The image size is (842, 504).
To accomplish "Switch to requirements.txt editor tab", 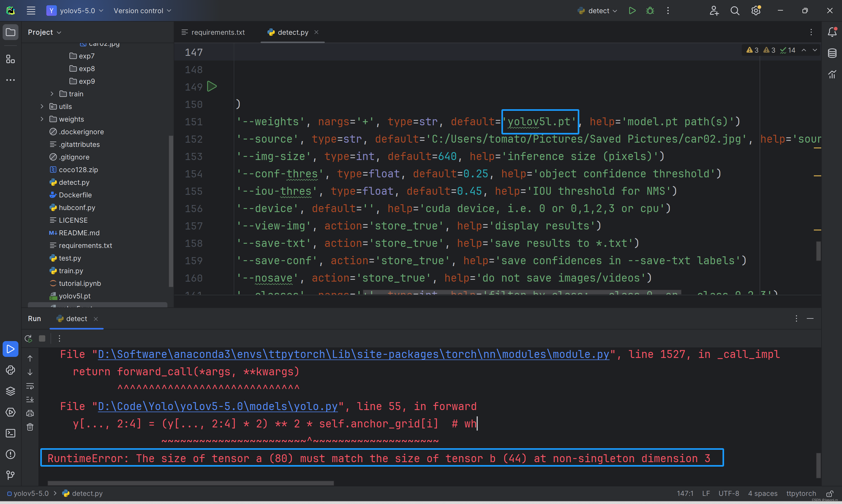I will click(213, 32).
